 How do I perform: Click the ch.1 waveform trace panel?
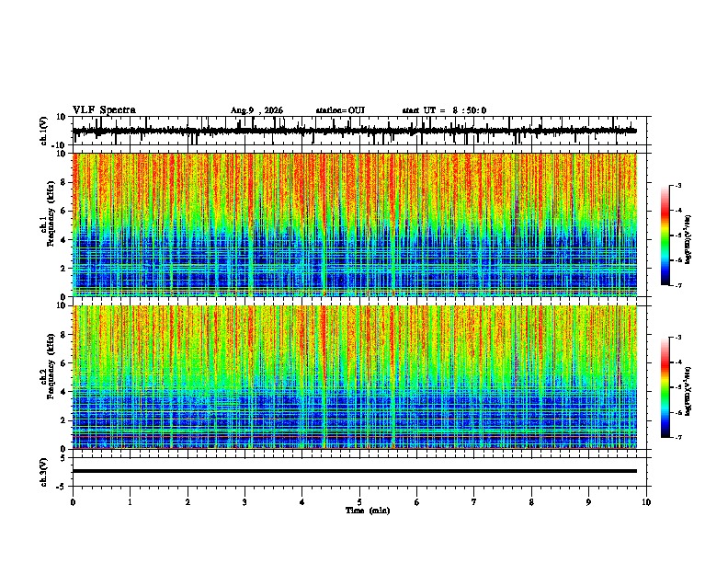[359, 131]
